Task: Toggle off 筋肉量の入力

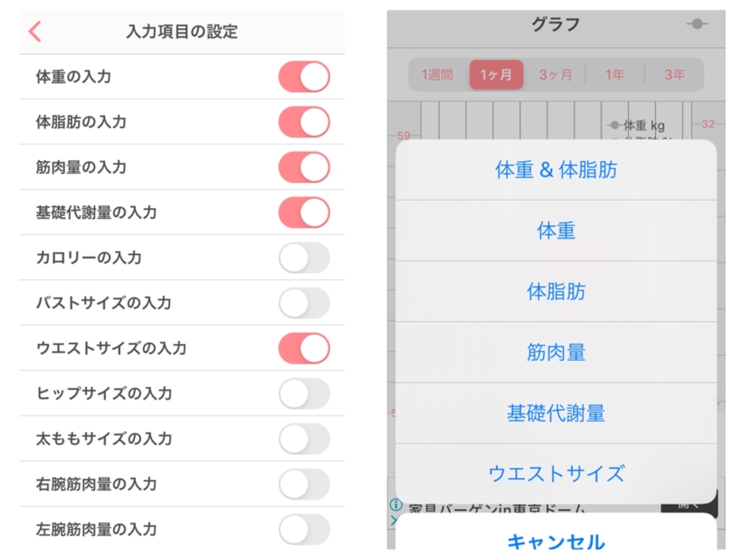Action: click(304, 167)
